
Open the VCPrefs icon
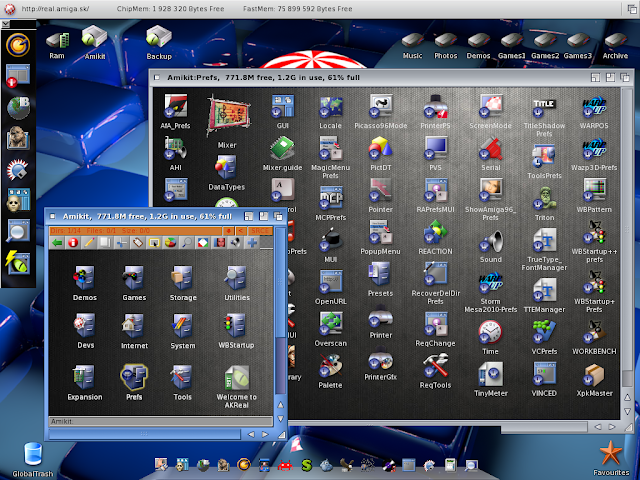pos(544,332)
